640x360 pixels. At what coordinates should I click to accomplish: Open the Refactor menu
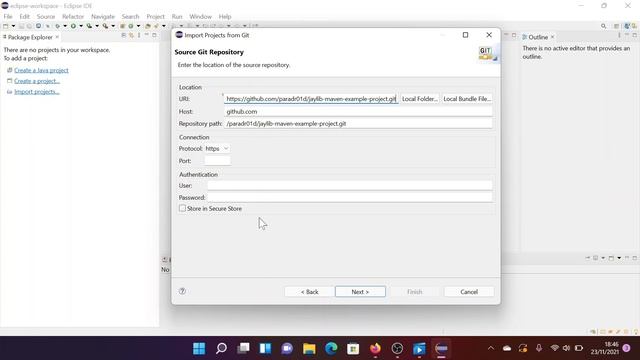click(x=73, y=16)
